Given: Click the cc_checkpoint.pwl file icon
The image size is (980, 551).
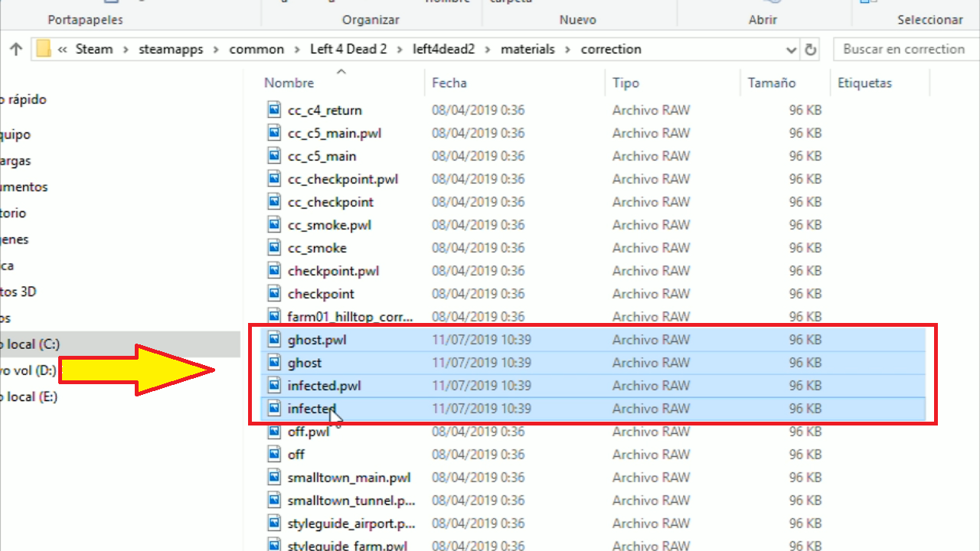Looking at the screenshot, I should pyautogui.click(x=275, y=178).
